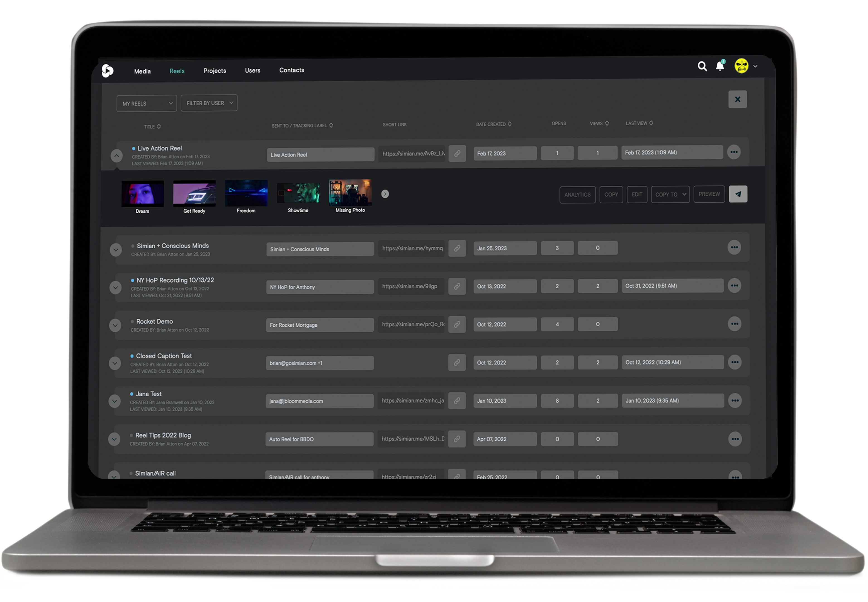
Task: Open the Copy To dropdown
Action: point(670,194)
